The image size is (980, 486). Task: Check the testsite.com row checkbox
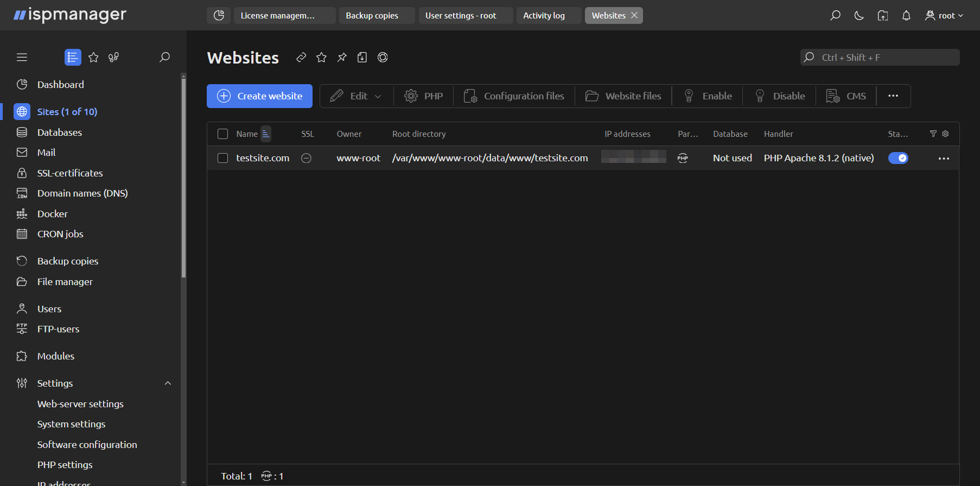(222, 158)
